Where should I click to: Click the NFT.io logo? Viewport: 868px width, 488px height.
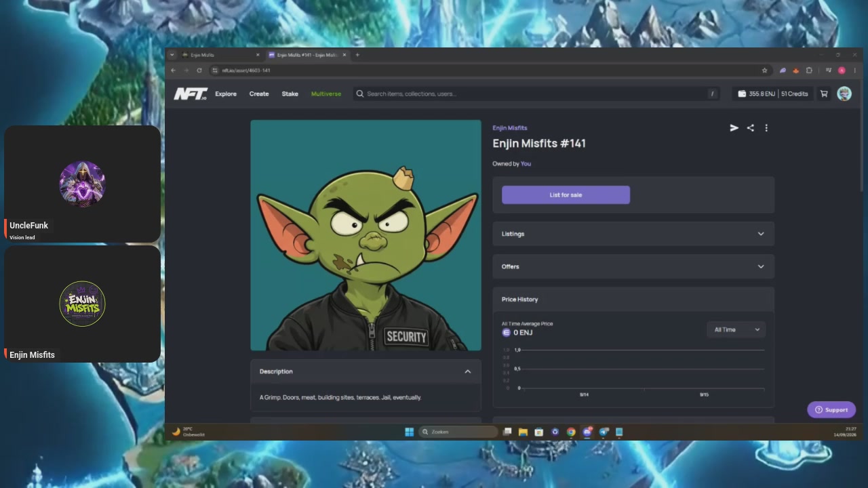(191, 94)
